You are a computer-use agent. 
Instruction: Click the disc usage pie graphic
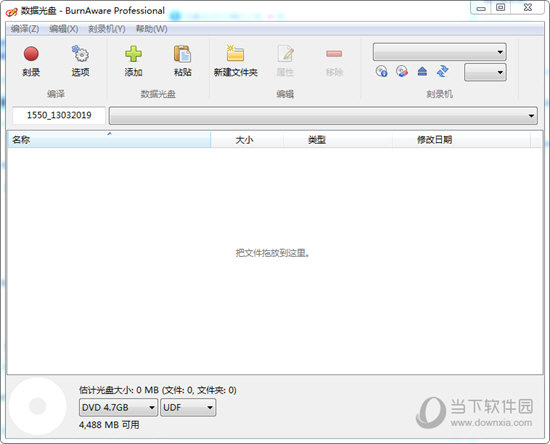tap(38, 406)
